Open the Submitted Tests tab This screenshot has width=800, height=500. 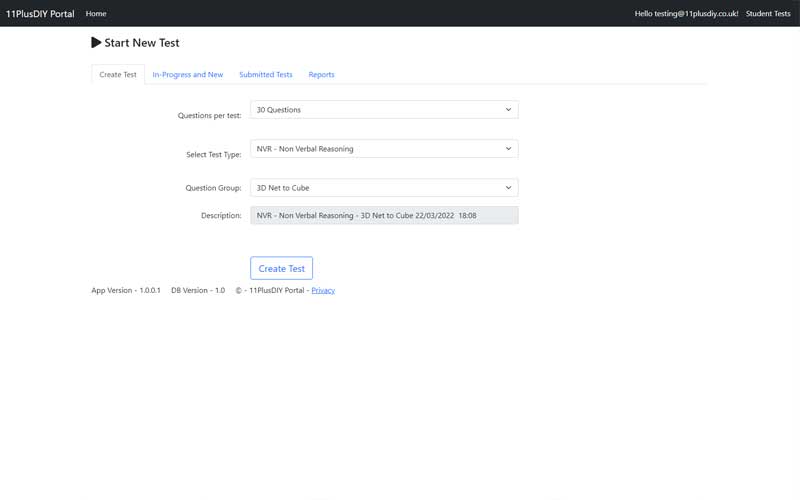(266, 75)
